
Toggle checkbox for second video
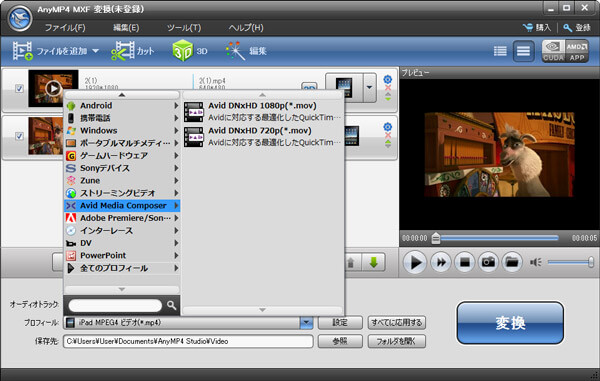19,136
